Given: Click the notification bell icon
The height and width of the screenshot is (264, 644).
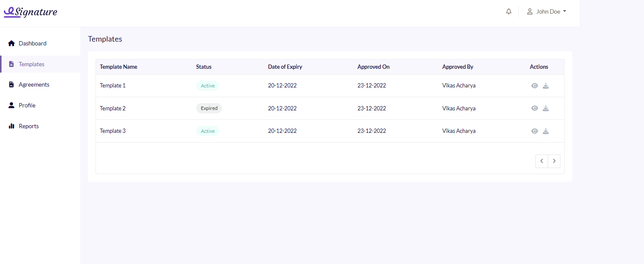Looking at the screenshot, I should pyautogui.click(x=509, y=11).
